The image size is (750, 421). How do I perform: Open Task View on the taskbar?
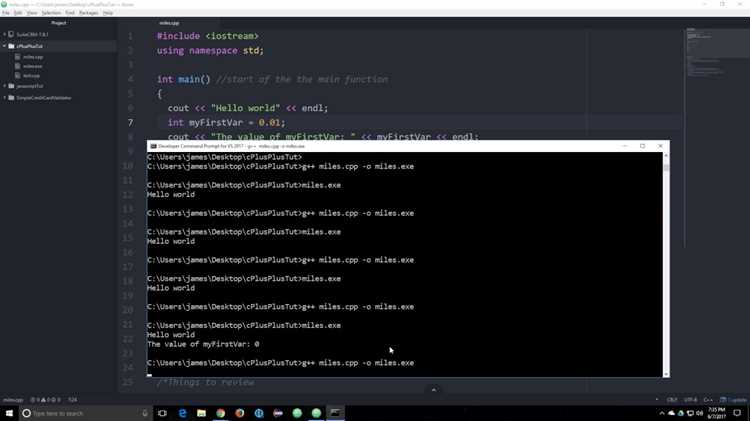coord(162,413)
